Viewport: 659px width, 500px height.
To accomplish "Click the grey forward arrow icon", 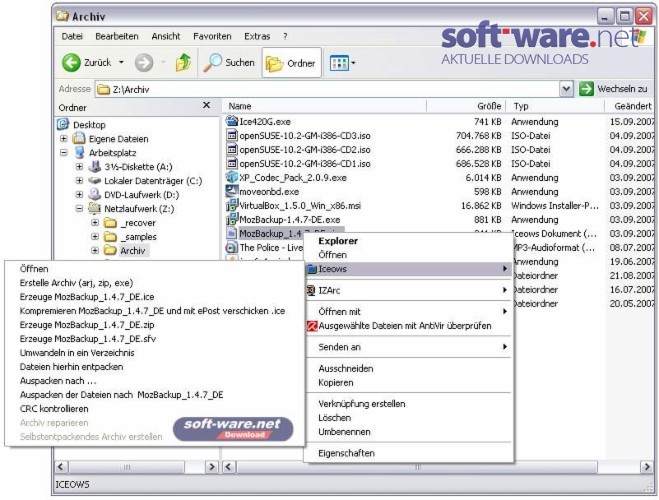I will click(144, 63).
